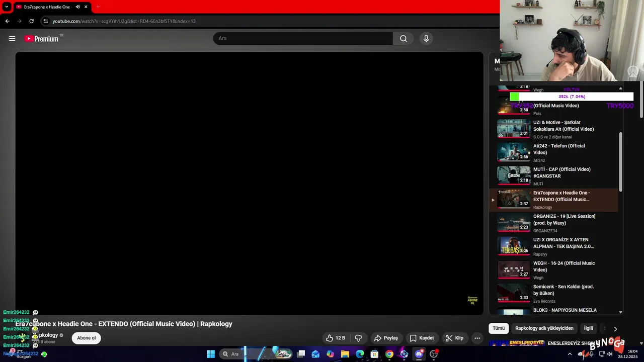This screenshot has width=644, height=362.
Task: Create a clip with Klip button
Action: pyautogui.click(x=454, y=338)
